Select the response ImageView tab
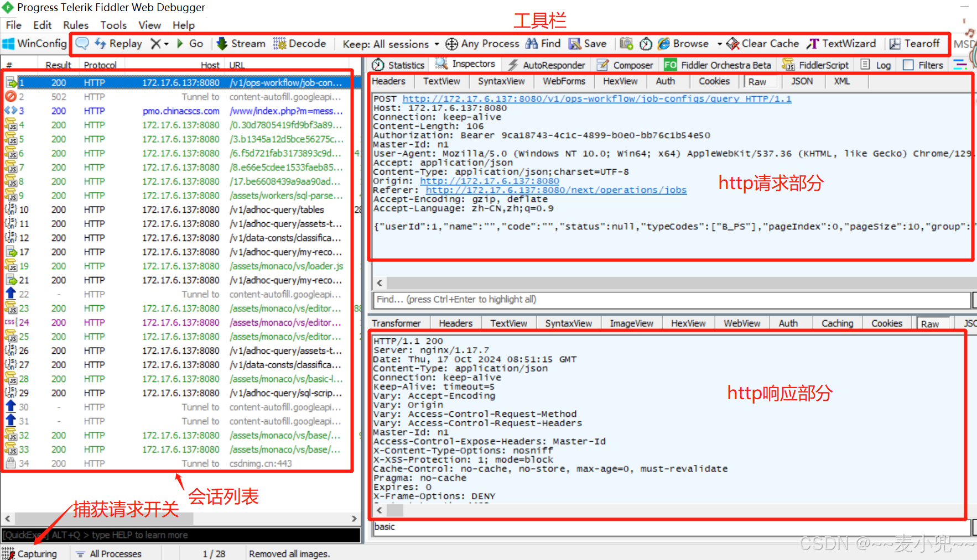This screenshot has height=560, width=977. 631,323
